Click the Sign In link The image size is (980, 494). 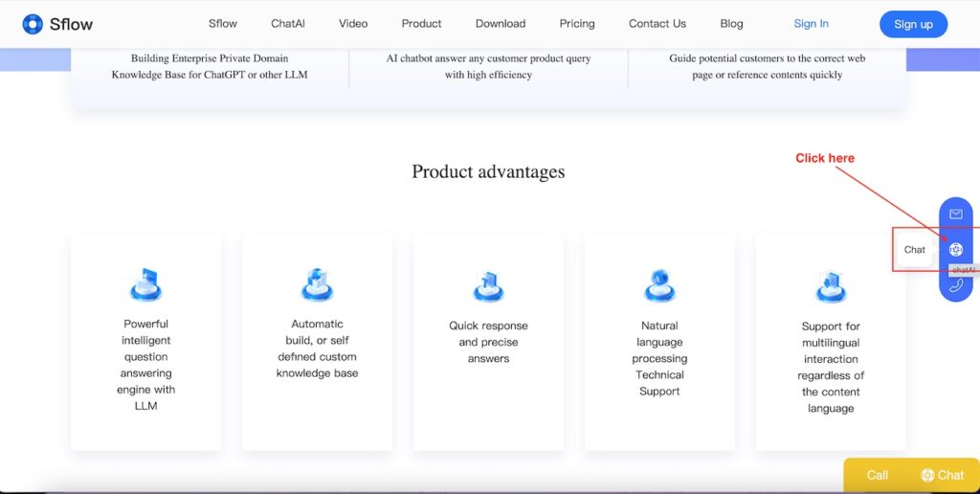[x=811, y=24]
